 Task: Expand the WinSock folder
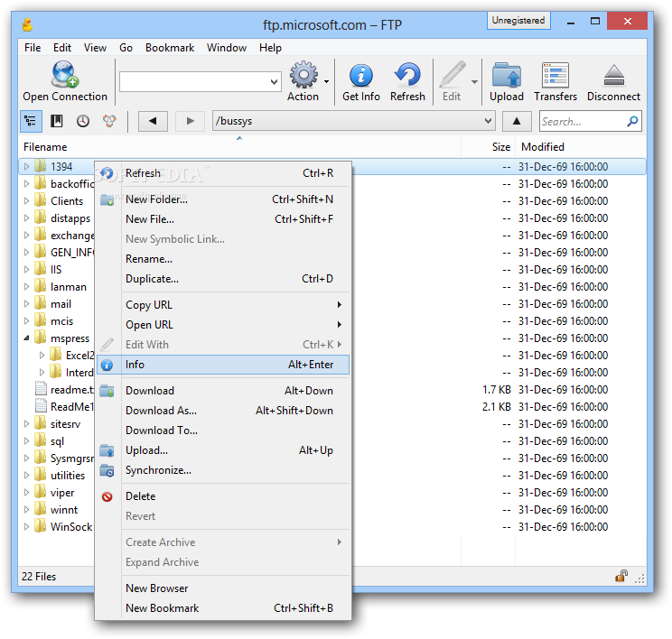click(x=26, y=526)
